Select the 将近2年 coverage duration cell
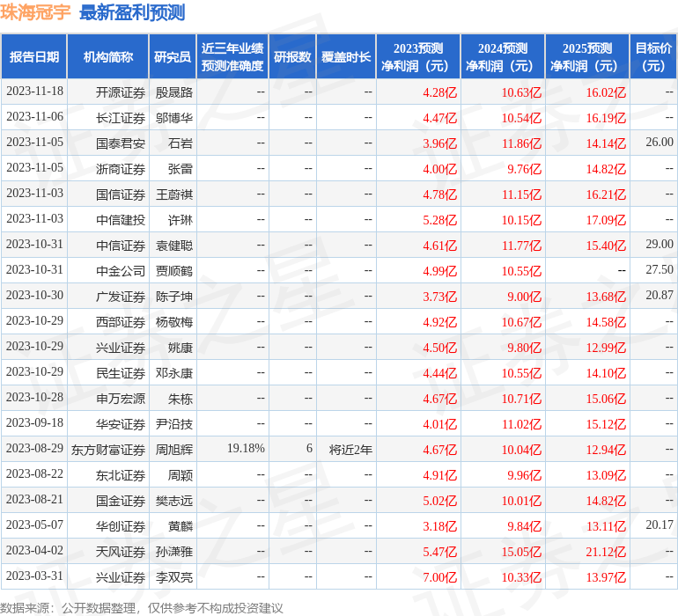 [350, 450]
